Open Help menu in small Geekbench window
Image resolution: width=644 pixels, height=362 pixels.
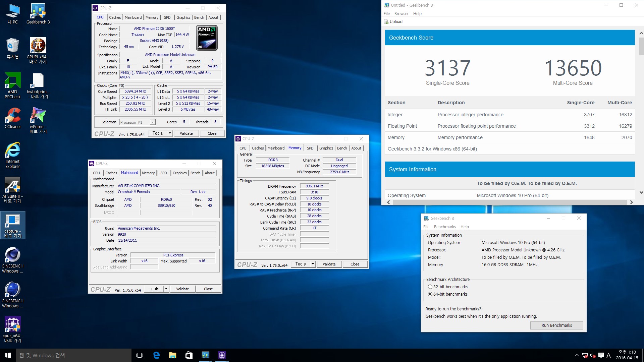point(465,227)
